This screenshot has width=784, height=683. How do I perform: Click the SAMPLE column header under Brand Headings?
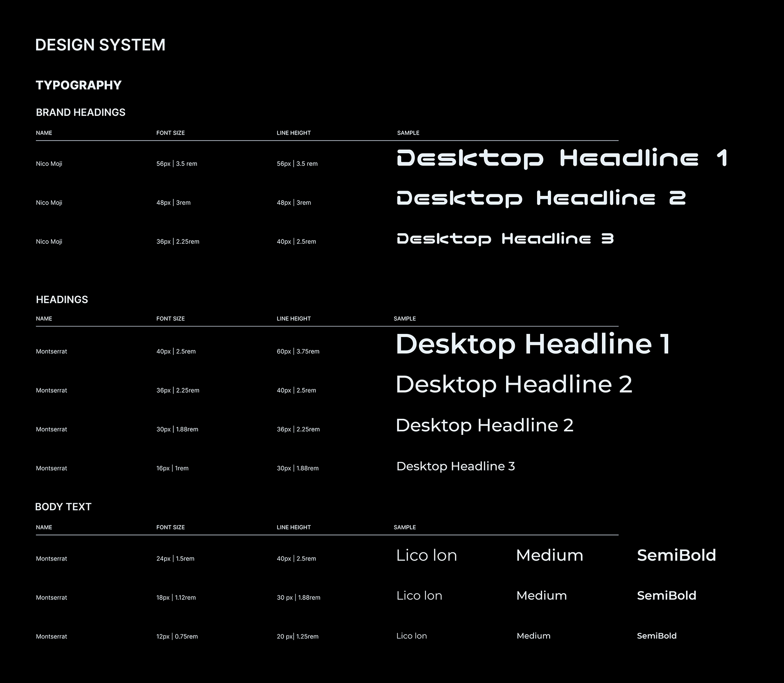(x=408, y=133)
